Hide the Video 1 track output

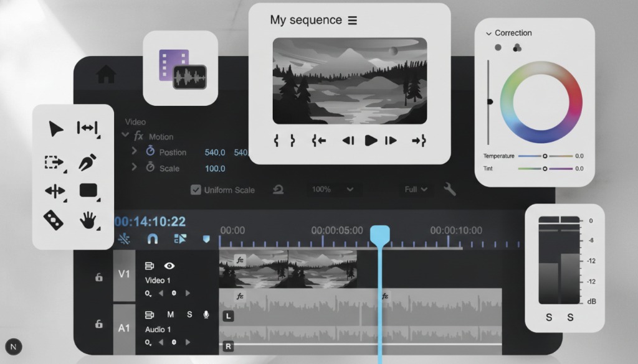(169, 266)
